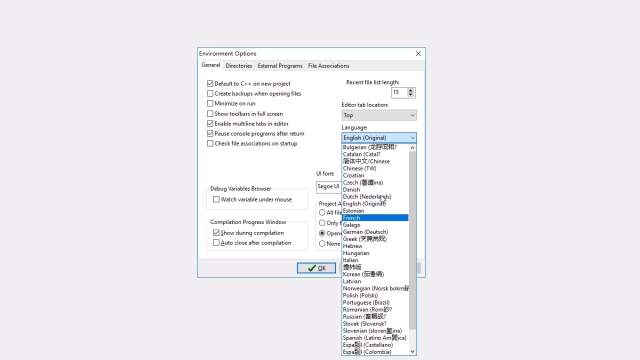Select Spanish (Latino América) option
This screenshot has height=360, width=640.
pos(375,338)
